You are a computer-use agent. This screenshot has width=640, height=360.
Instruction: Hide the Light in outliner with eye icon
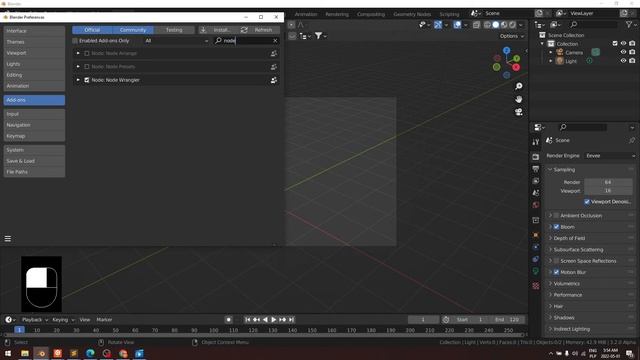pyautogui.click(x=623, y=61)
